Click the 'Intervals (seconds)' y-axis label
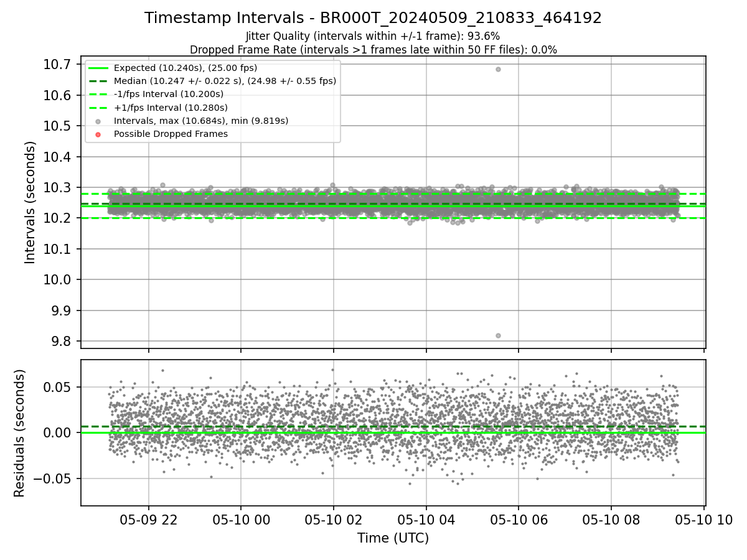This screenshot has width=747, height=560. 30,202
